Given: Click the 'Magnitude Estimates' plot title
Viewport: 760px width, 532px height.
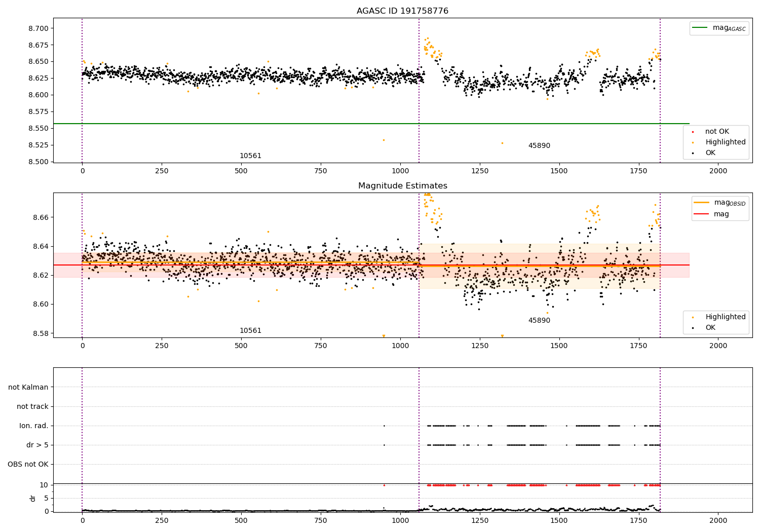Looking at the screenshot, I should [x=402, y=185].
